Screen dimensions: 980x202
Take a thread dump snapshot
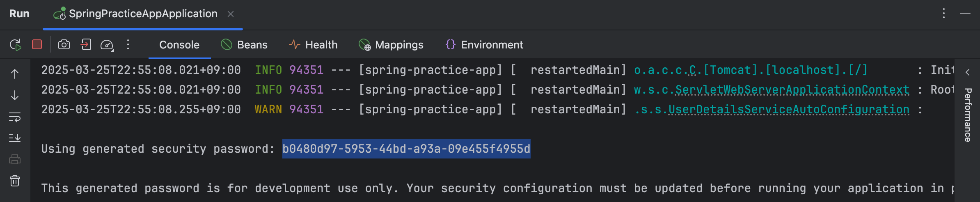(64, 44)
